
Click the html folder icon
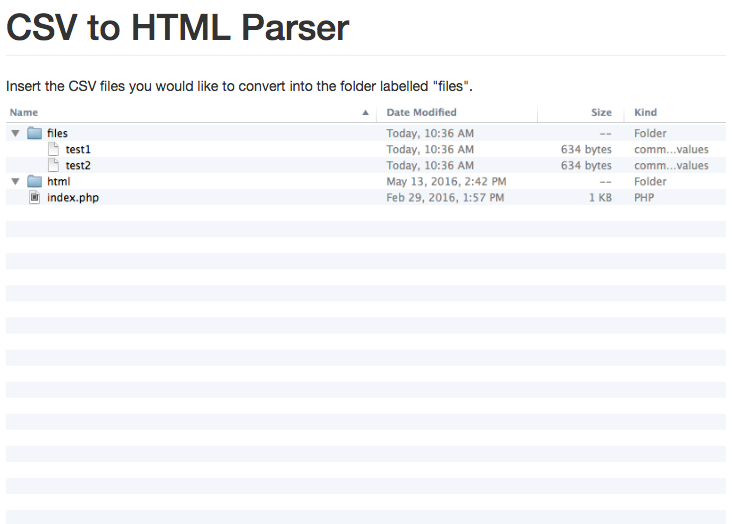coord(34,181)
